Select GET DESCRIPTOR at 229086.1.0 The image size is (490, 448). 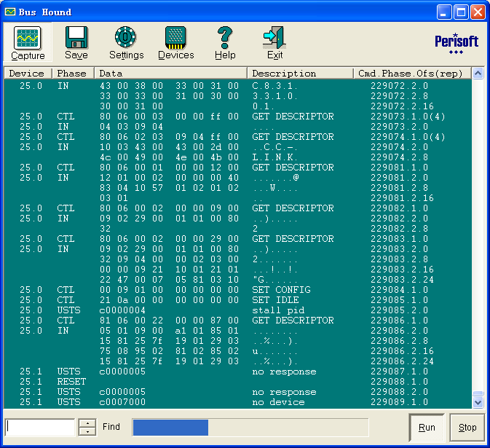click(293, 321)
